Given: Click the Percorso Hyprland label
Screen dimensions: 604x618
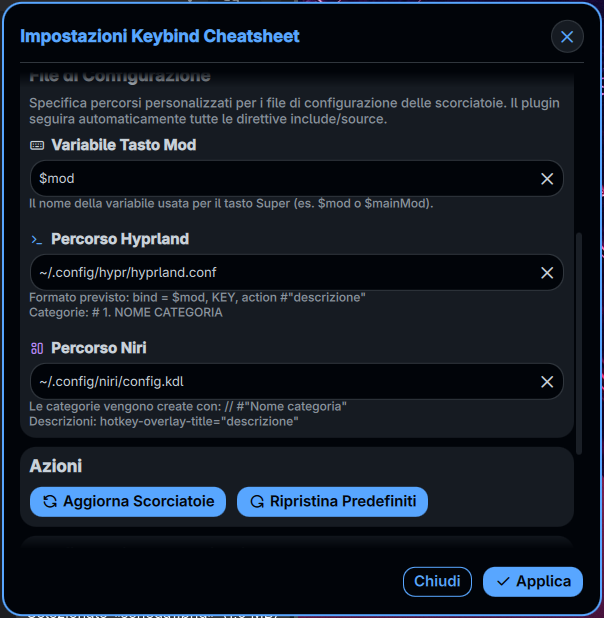Looking at the screenshot, I should 120,239.
